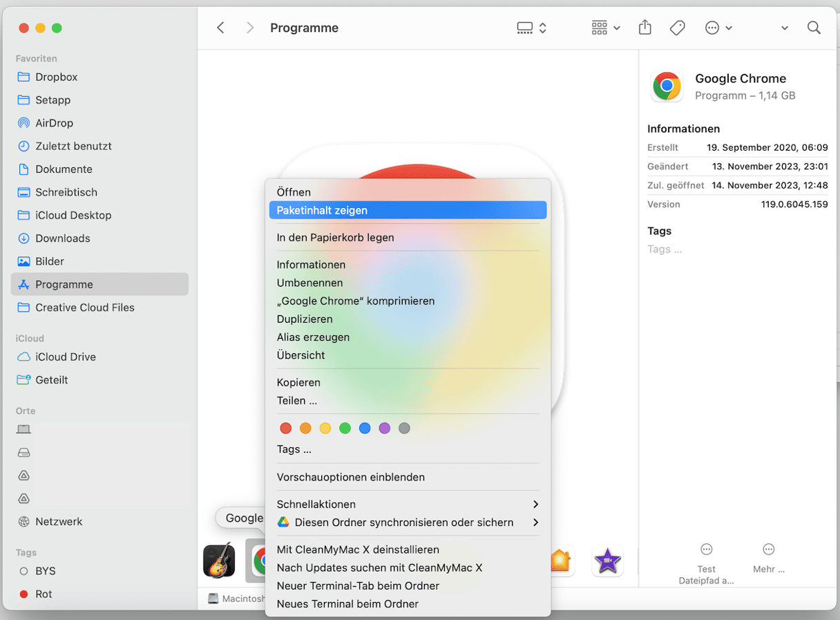Open Bilder in the sidebar

point(99,261)
